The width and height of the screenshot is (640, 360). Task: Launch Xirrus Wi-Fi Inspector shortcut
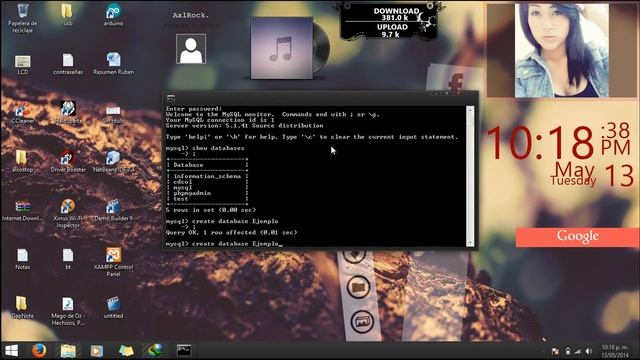click(68, 213)
